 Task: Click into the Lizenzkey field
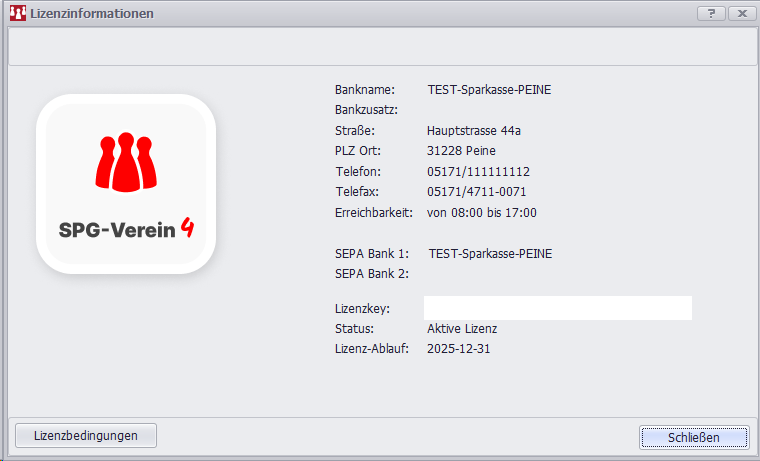557,308
